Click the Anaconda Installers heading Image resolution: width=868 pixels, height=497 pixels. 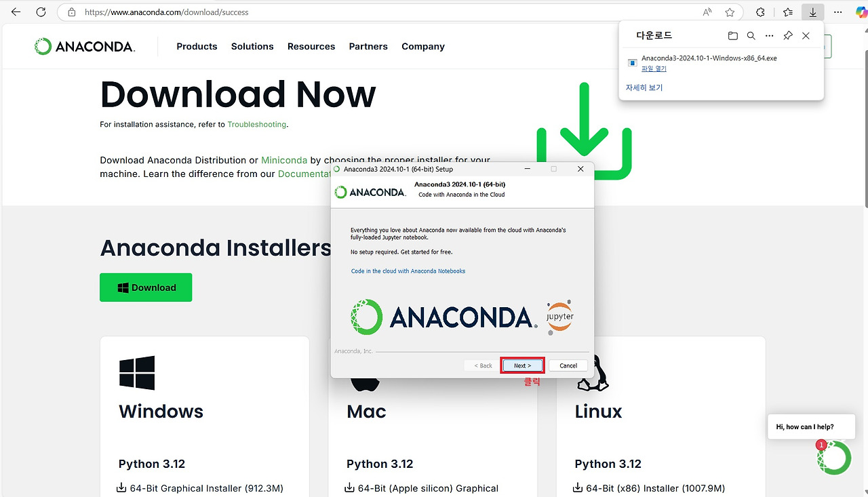(x=216, y=248)
